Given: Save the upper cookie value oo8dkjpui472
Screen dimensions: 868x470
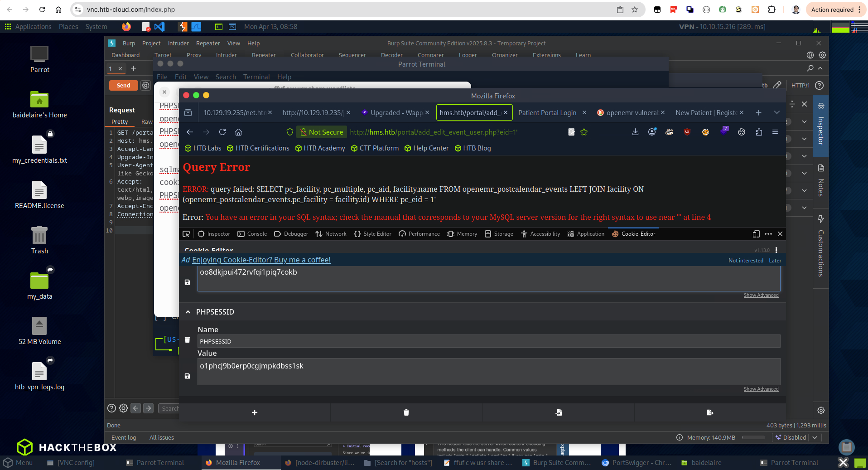Looking at the screenshot, I should point(188,282).
